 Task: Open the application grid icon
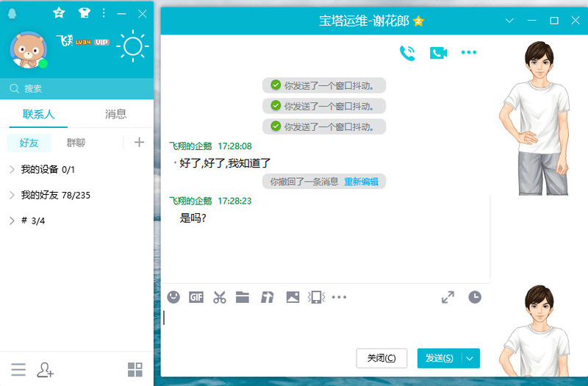[135, 370]
